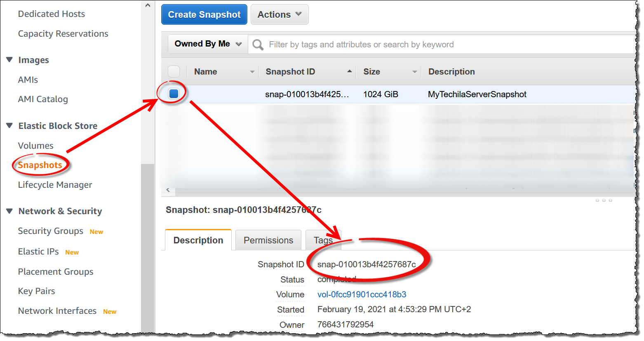
Task: Open the Owned By Me filter dropdown
Action: pos(208,44)
